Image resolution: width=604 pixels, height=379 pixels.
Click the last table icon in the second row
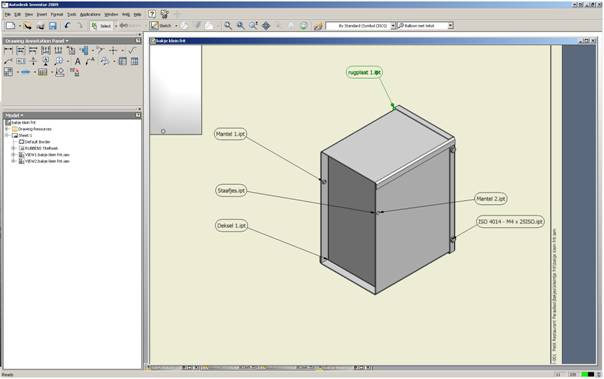pos(134,61)
